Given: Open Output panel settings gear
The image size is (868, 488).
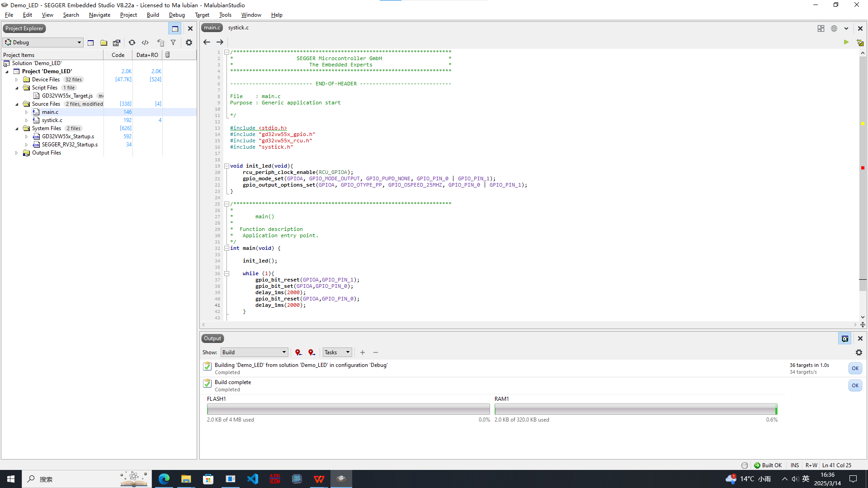Looking at the screenshot, I should [x=859, y=352].
